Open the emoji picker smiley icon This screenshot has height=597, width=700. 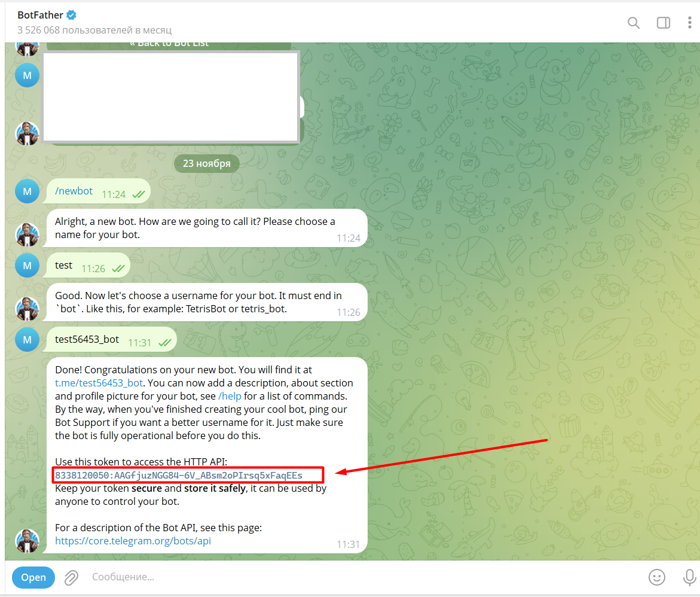[x=657, y=577]
